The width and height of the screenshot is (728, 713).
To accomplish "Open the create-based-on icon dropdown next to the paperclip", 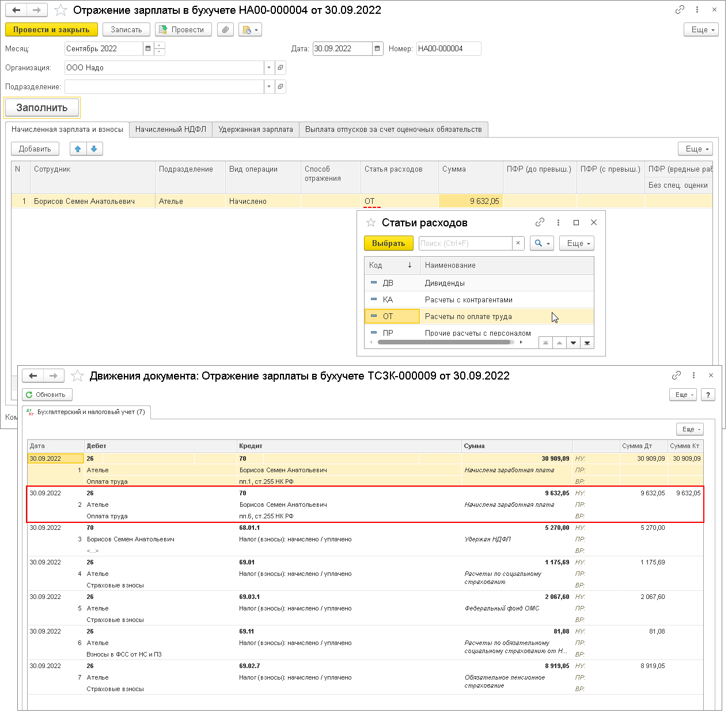I will 250,29.
